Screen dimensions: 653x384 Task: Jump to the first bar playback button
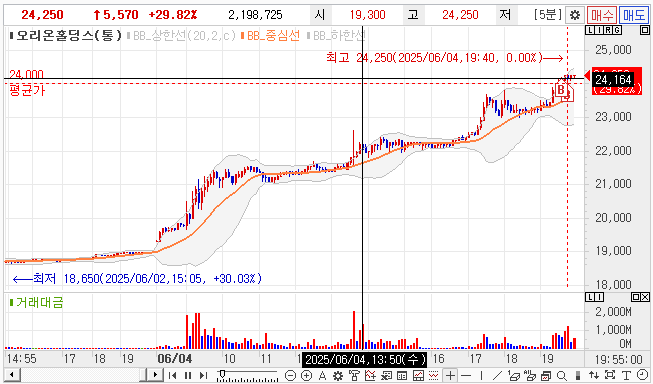point(173,375)
